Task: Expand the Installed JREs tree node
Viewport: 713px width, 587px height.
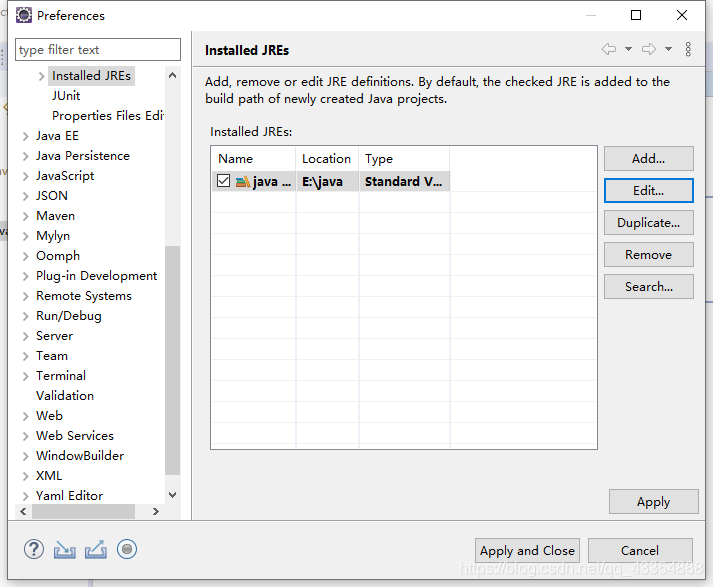Action: [x=41, y=76]
